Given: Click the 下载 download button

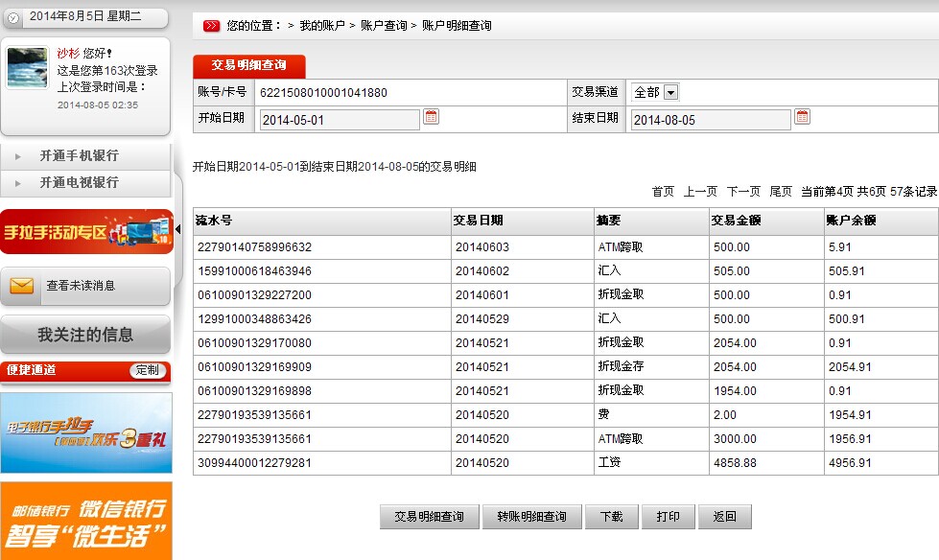Looking at the screenshot, I should pyautogui.click(x=611, y=517).
